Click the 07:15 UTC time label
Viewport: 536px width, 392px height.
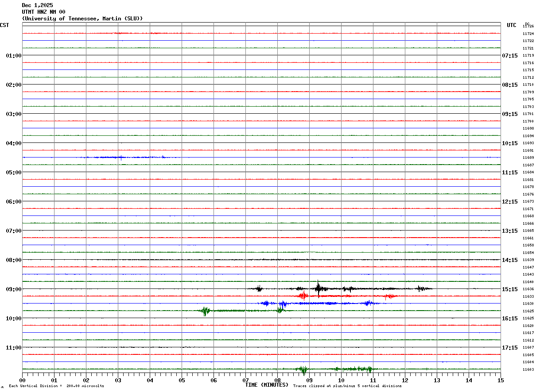point(510,56)
